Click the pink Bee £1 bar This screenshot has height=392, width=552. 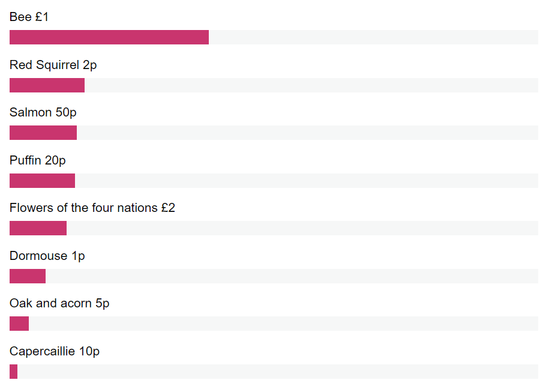pyautogui.click(x=109, y=37)
